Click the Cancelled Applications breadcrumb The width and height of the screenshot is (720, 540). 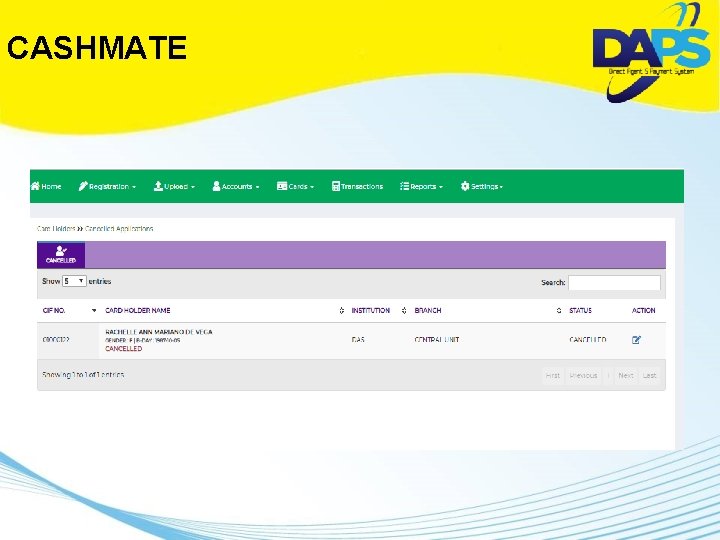(119, 229)
